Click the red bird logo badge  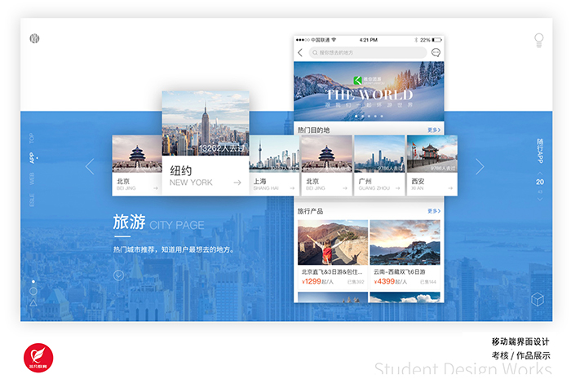[x=35, y=358]
